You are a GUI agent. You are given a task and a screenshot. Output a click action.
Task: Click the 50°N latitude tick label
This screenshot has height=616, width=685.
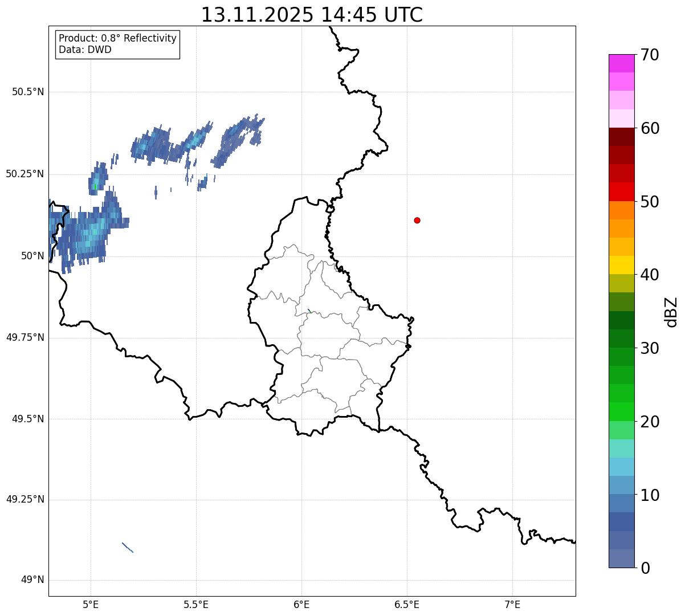pyautogui.click(x=32, y=256)
